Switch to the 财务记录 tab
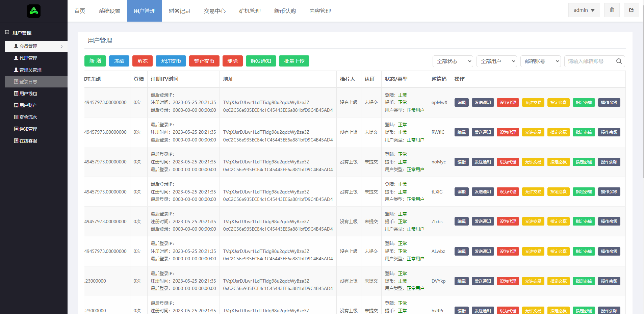The height and width of the screenshot is (314, 644). [179, 11]
